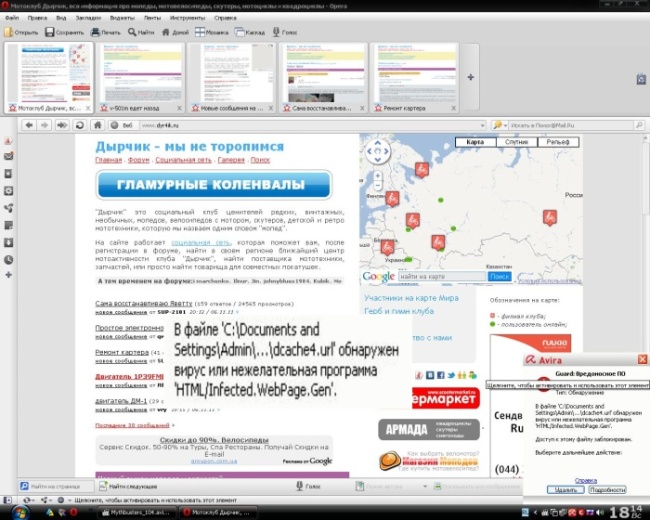Viewport: 650px width, 520px height.
Task: Open the search engine selector dropdown
Action: click(x=500, y=125)
